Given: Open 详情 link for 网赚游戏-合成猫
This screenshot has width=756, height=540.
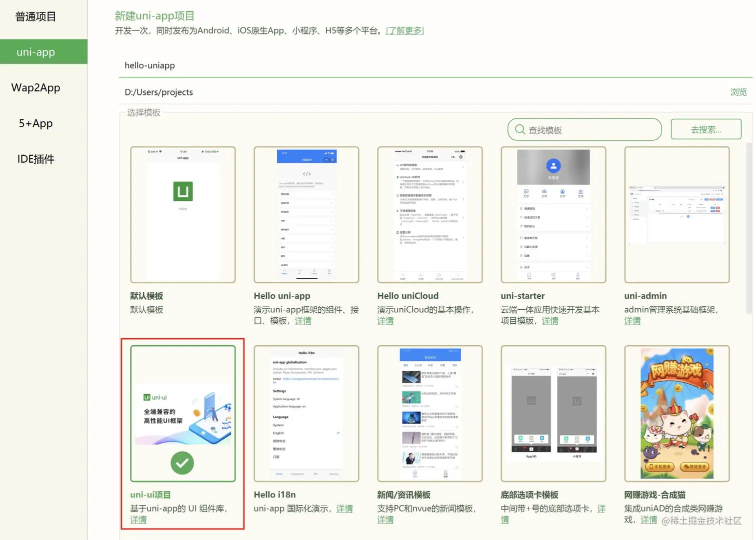Looking at the screenshot, I should pos(649,520).
